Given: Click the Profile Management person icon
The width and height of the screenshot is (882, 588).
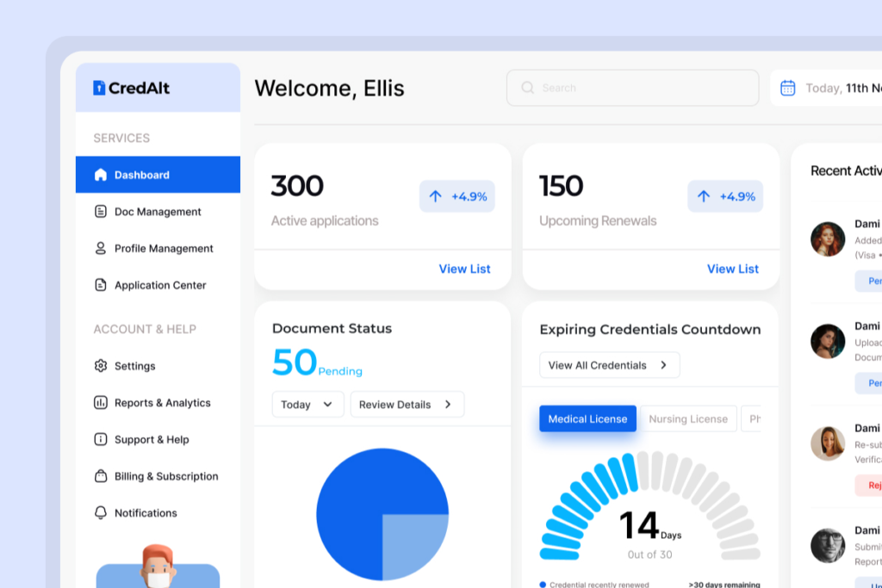Looking at the screenshot, I should pyautogui.click(x=100, y=248).
